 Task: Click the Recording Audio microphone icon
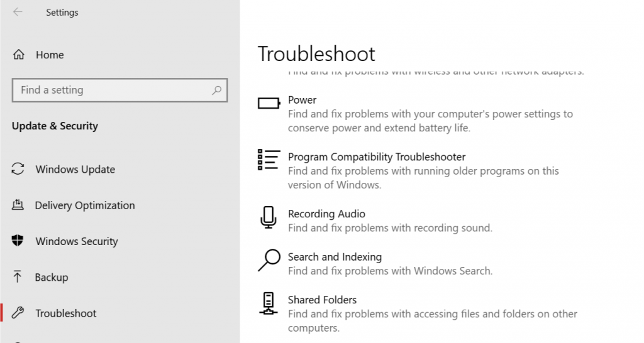click(269, 217)
